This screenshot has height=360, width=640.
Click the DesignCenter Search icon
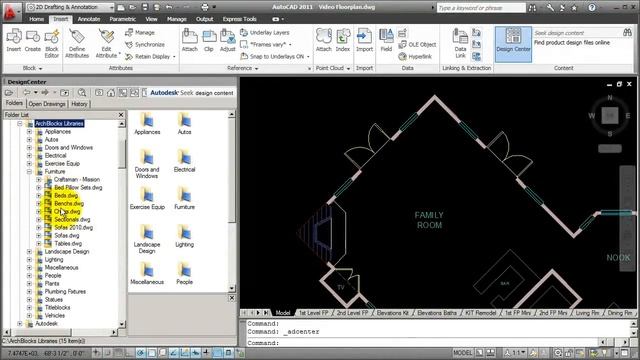coord(82,93)
